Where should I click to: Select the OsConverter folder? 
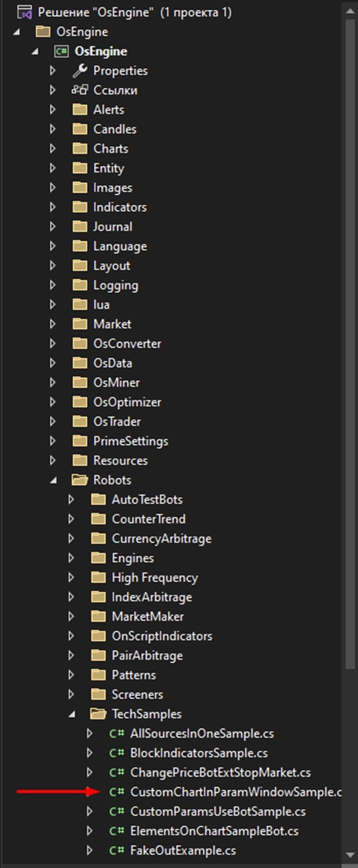pos(127,343)
